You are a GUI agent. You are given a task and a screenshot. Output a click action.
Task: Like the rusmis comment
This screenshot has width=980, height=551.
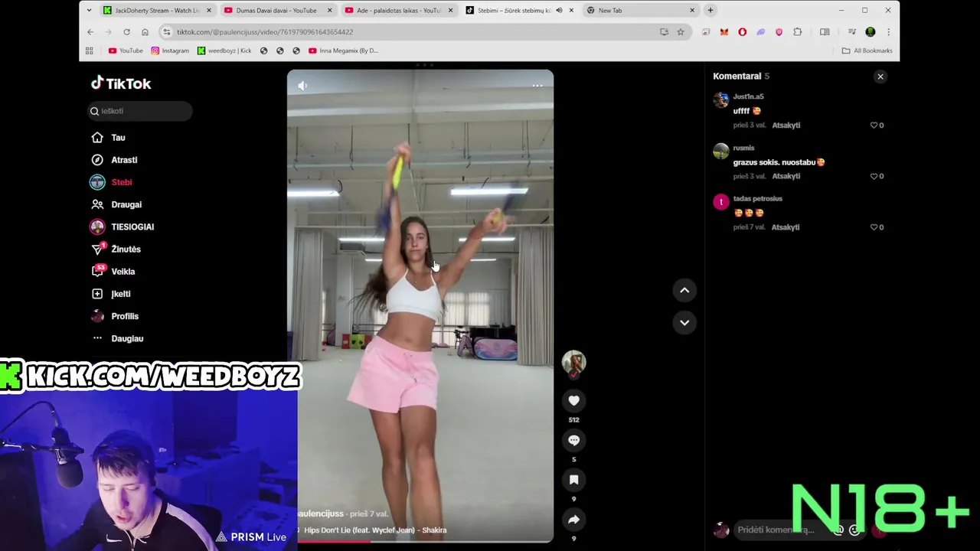click(874, 176)
